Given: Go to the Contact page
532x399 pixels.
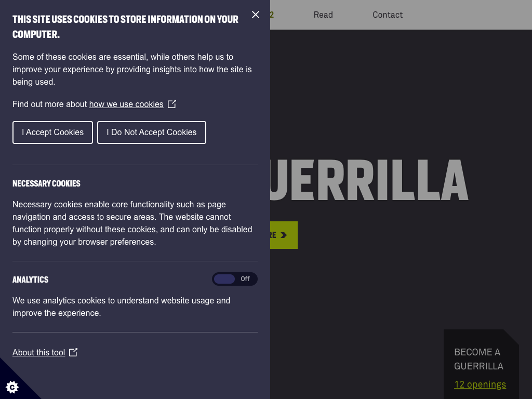Looking at the screenshot, I should point(388,15).
